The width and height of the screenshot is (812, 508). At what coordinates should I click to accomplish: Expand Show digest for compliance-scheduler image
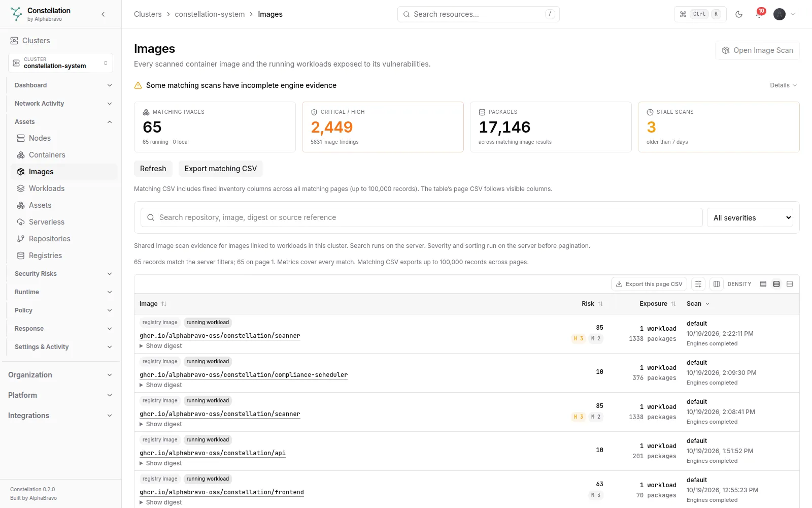point(160,385)
